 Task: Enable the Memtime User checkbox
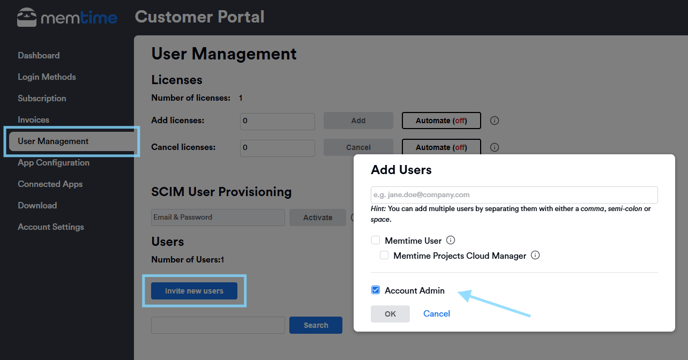coord(376,240)
